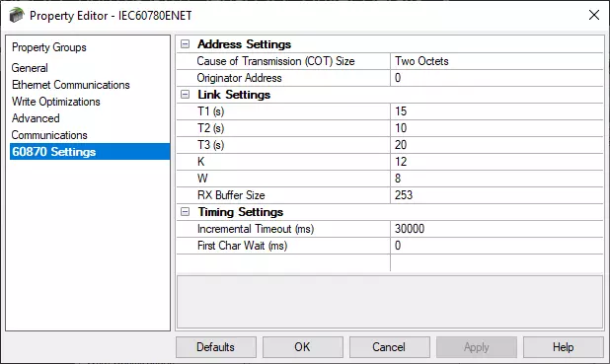Select the T3 (s) property label
The height and width of the screenshot is (364, 610).
[x=210, y=145]
